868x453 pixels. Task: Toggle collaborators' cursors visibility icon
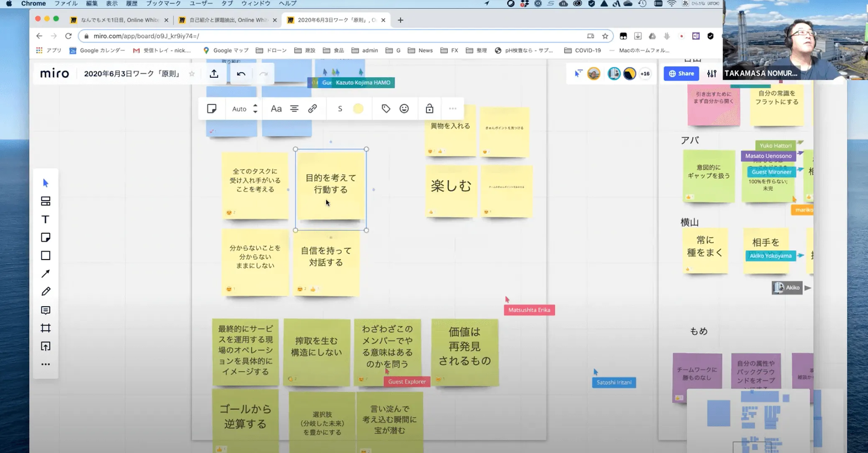(578, 73)
